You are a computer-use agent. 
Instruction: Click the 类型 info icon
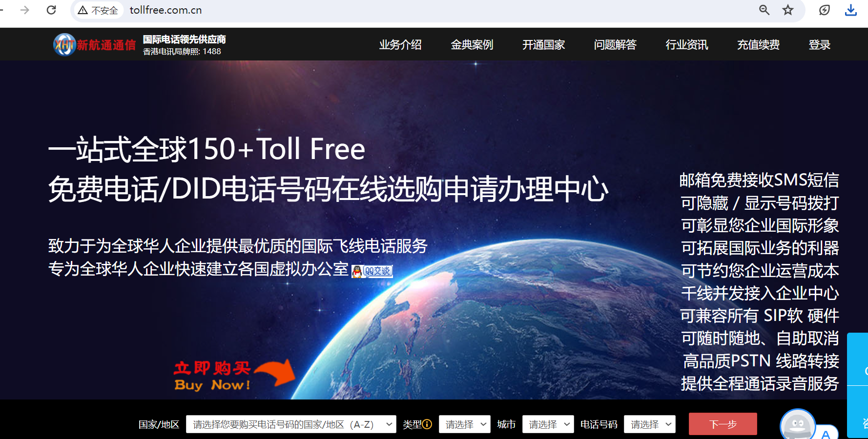point(427,424)
